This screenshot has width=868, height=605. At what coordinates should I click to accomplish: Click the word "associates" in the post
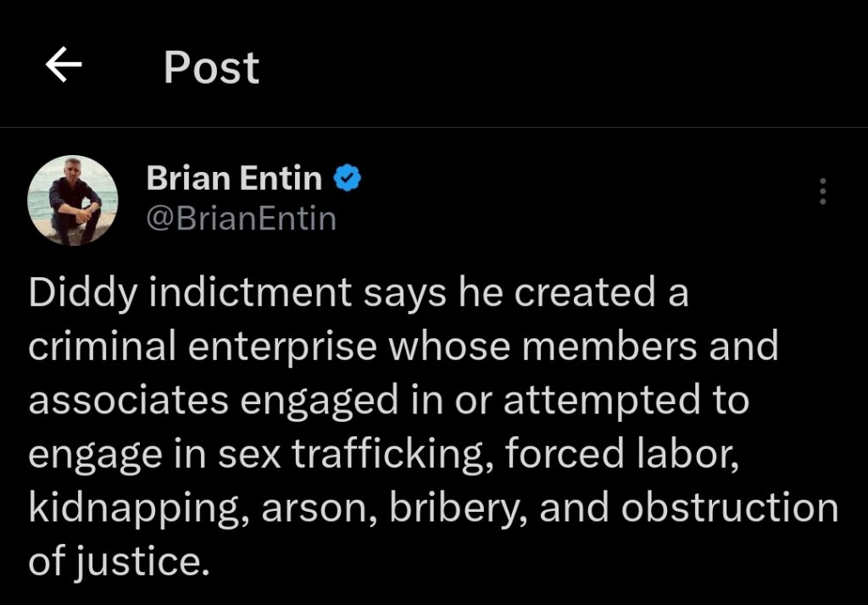[128, 400]
